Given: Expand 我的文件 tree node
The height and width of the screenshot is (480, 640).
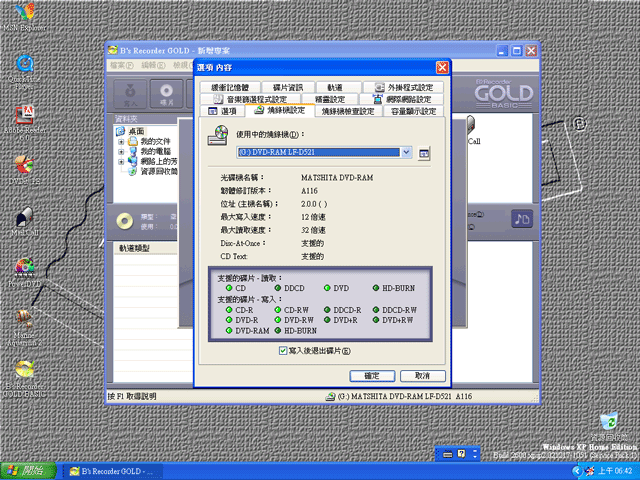Looking at the screenshot, I should [121, 142].
